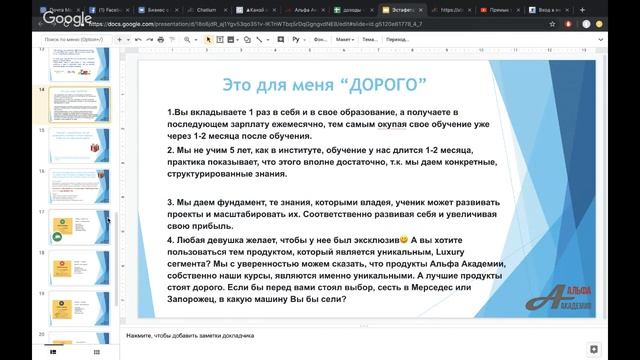Bookmark this page with the star

click(552, 24)
